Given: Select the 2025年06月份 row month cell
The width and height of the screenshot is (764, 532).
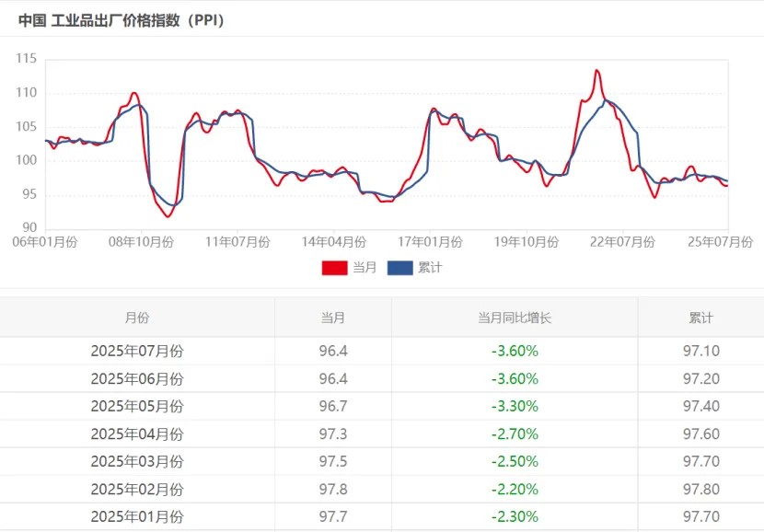Looking at the screenshot, I should click(x=137, y=378).
